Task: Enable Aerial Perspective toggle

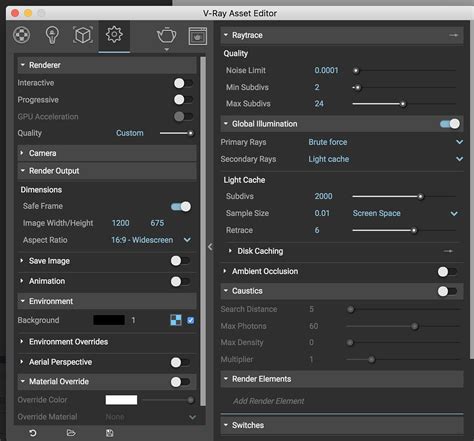Action: [180, 362]
